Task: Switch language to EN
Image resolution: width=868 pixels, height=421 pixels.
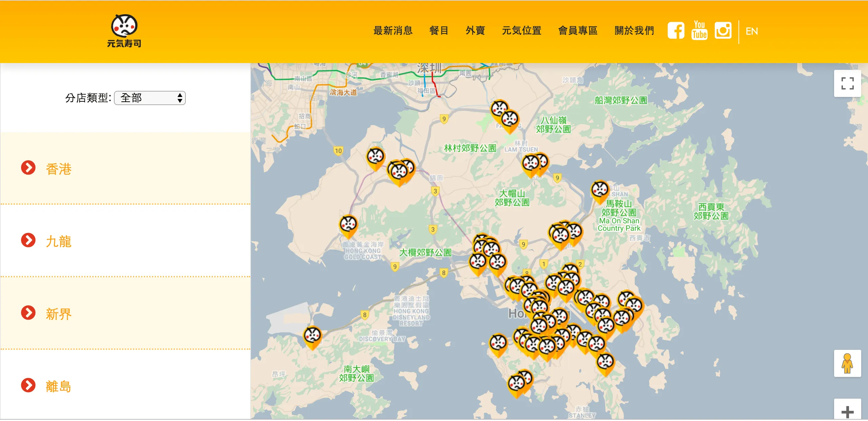Action: 751,31
